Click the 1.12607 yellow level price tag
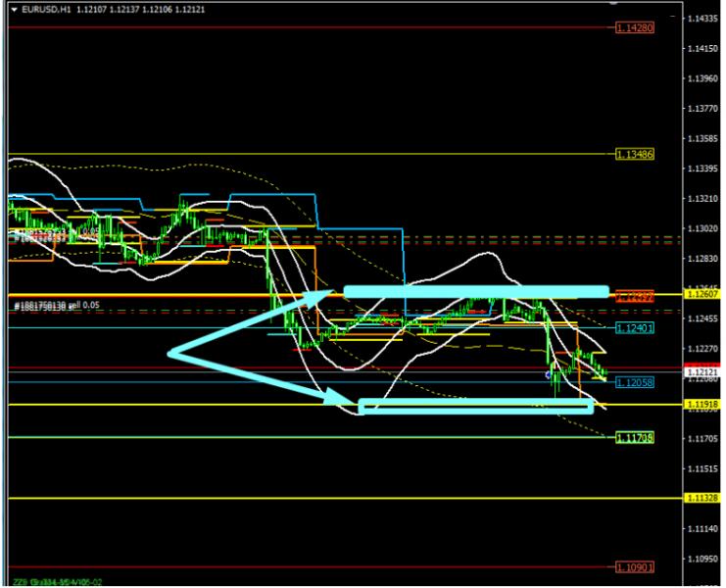Image resolution: width=726 pixels, height=588 pixels. [700, 294]
